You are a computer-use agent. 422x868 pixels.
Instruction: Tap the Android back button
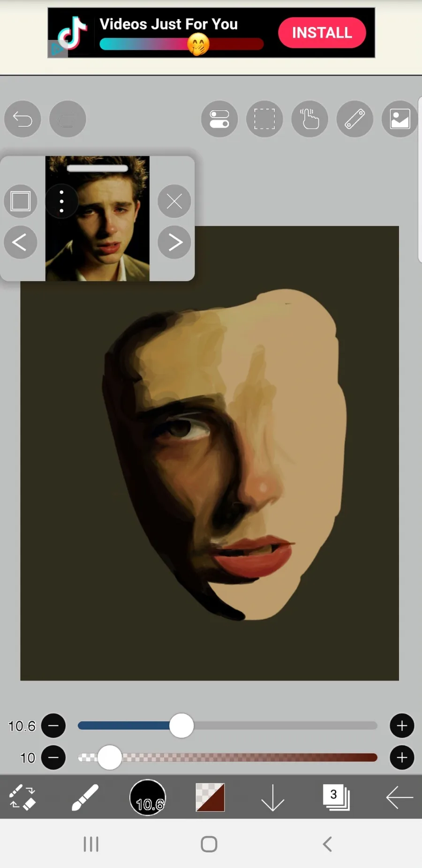click(327, 845)
